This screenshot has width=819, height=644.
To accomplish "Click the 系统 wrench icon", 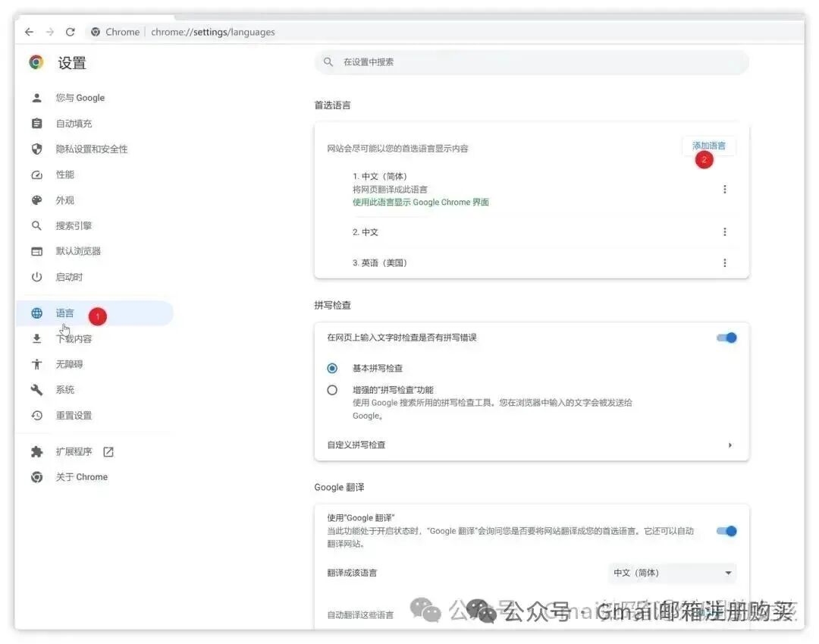I will pyautogui.click(x=37, y=389).
